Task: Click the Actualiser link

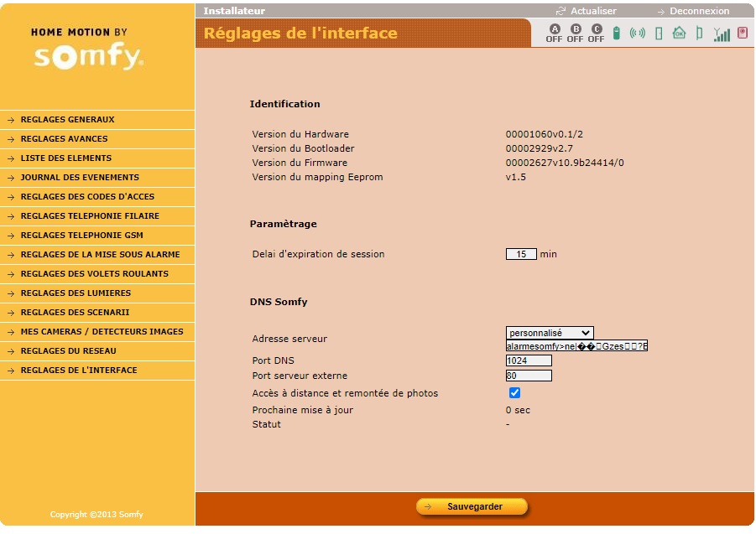Action: tap(593, 11)
